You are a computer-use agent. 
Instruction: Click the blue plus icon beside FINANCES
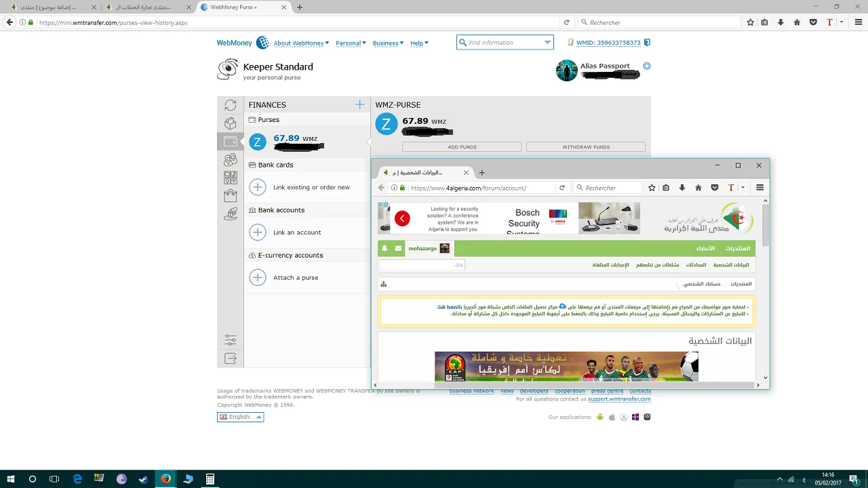tap(359, 104)
